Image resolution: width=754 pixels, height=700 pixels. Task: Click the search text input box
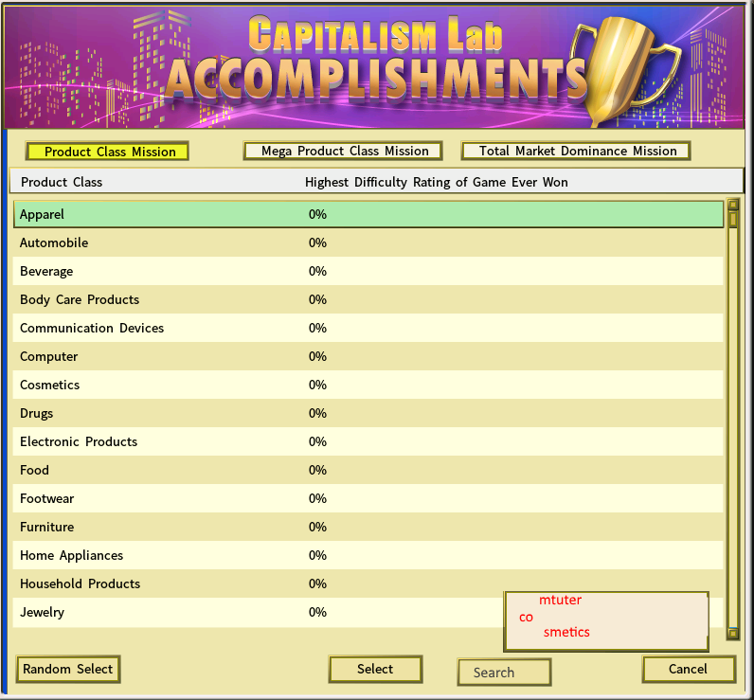606,621
